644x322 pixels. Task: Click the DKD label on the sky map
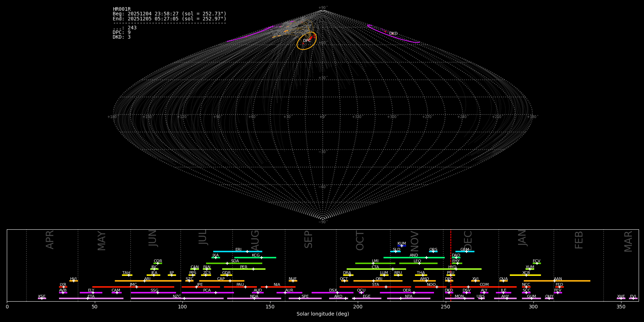coord(393,34)
